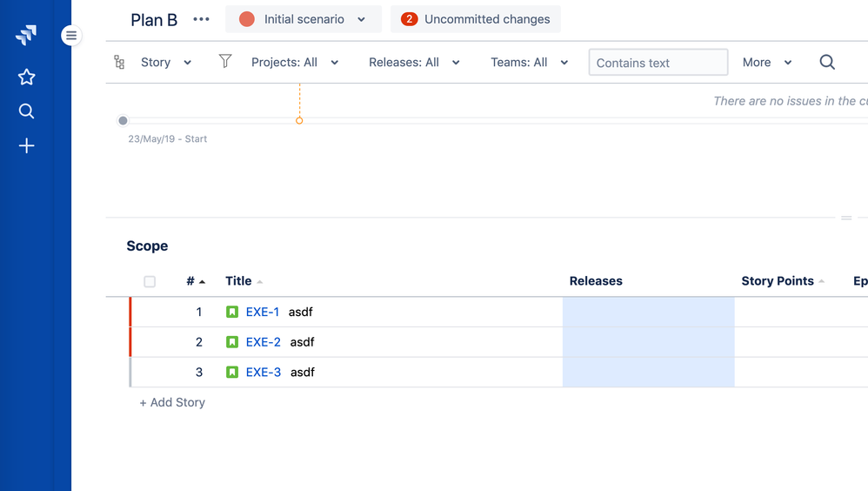Image resolution: width=868 pixels, height=491 pixels.
Task: Toggle the navigation menu hamburger button
Action: (70, 36)
